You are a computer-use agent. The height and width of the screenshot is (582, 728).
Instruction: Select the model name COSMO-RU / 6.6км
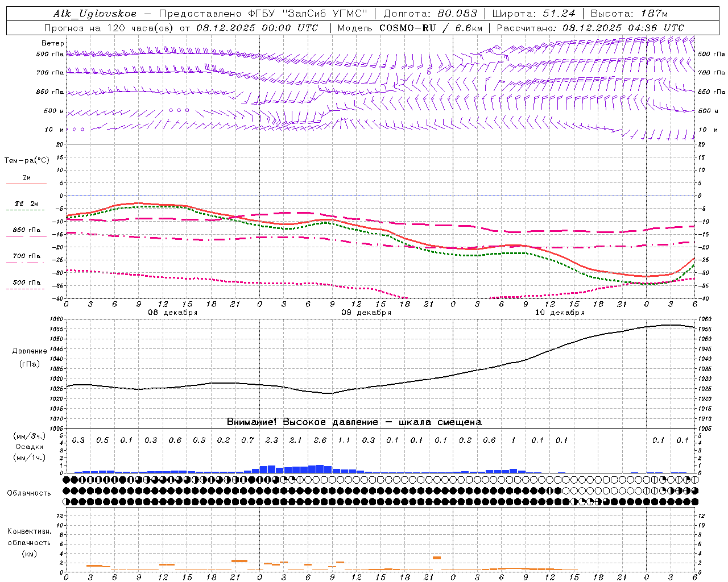(x=431, y=28)
